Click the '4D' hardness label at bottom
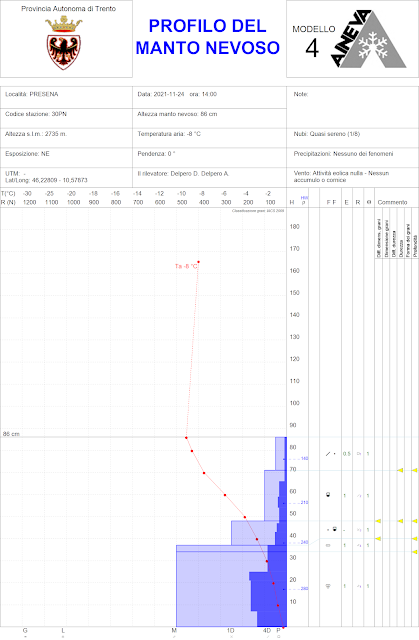 [266, 631]
